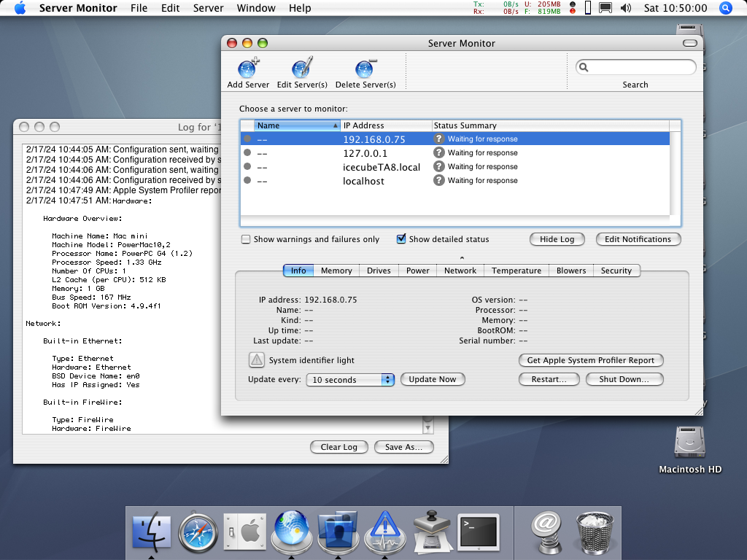
Task: Click the IP Address column header
Action: [386, 125]
